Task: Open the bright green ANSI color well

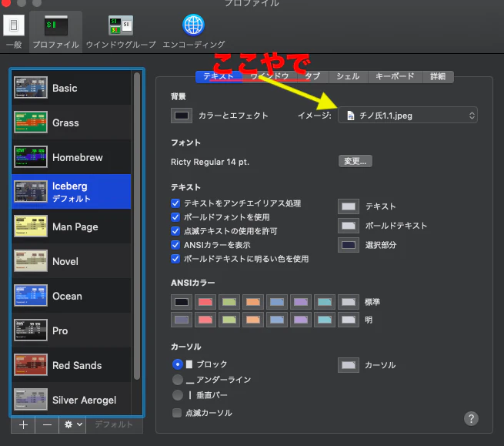Action: tap(229, 320)
